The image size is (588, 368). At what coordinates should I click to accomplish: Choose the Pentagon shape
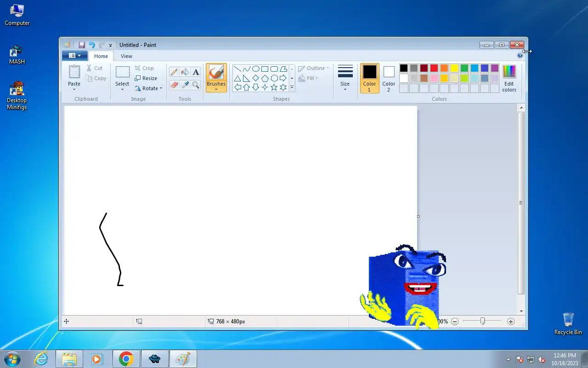pos(265,78)
